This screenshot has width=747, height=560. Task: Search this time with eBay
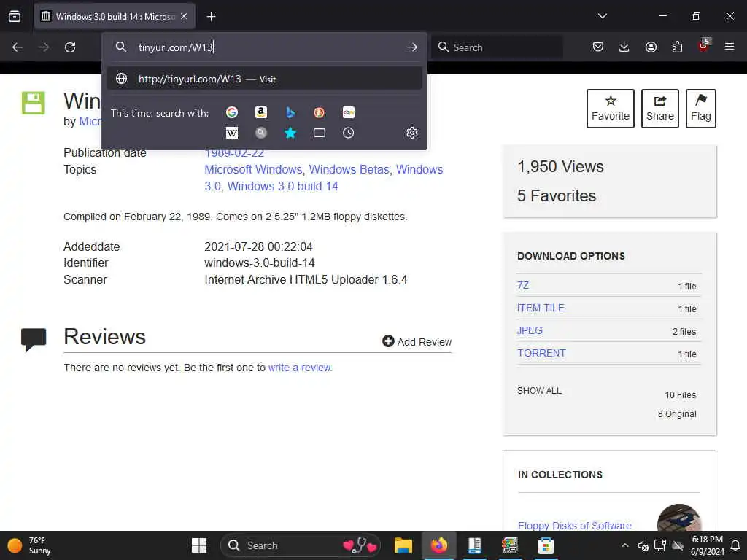[x=348, y=112]
